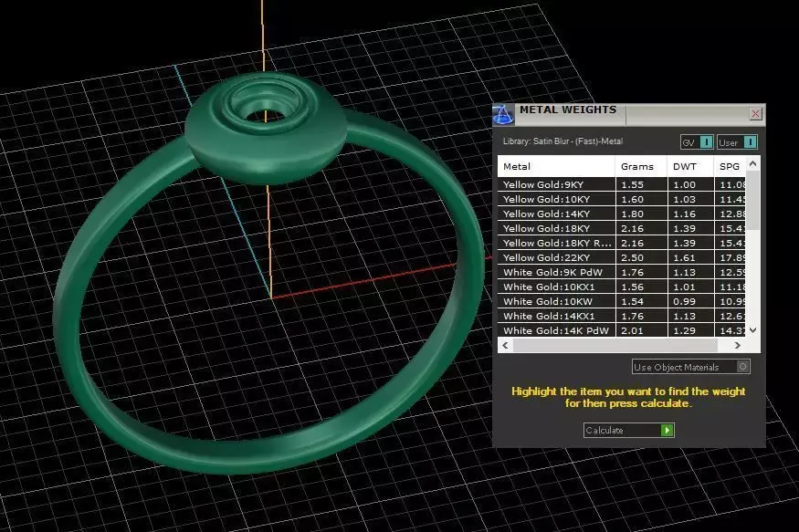This screenshot has width=799, height=532.
Task: Select the White Gold:14KX1 row
Action: pos(622,316)
